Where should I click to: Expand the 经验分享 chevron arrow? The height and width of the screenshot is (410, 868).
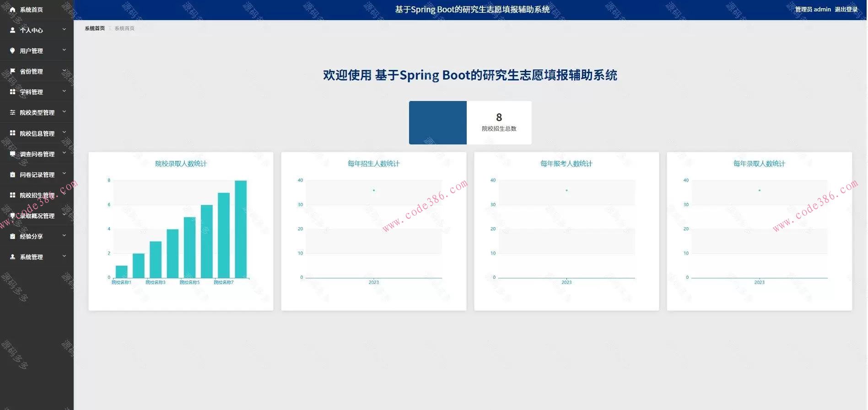tap(64, 236)
